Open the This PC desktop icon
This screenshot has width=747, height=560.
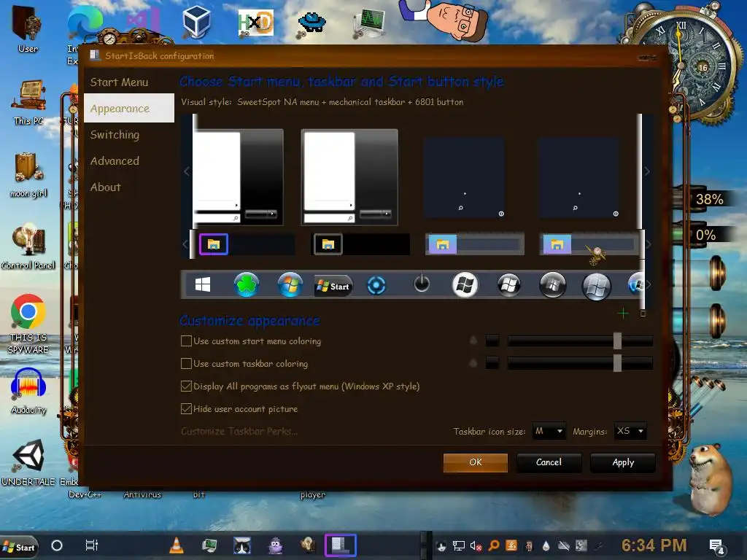point(28,103)
